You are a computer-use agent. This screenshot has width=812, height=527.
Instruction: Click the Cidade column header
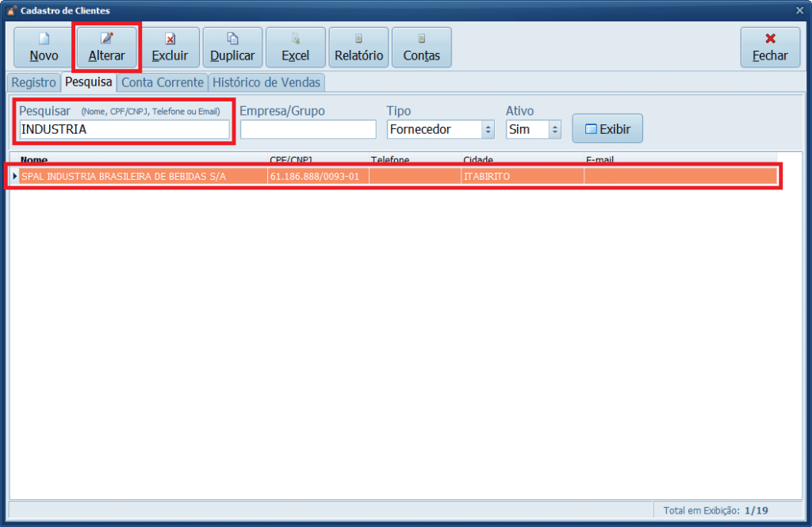click(478, 160)
